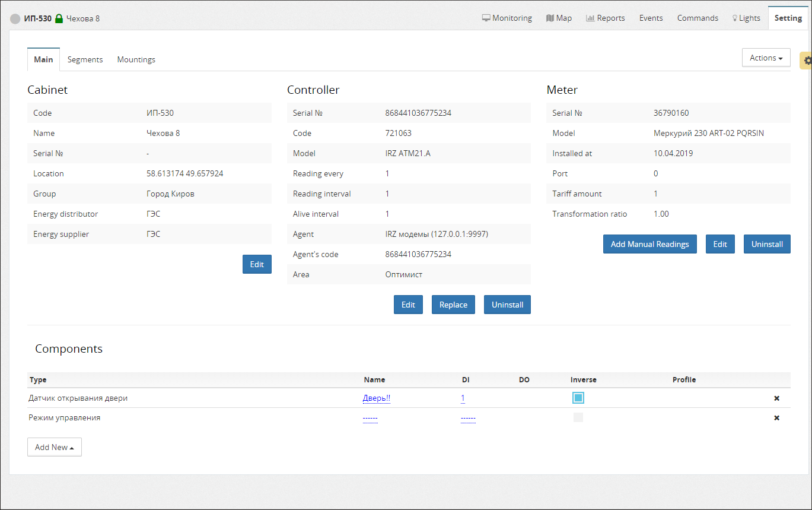The height and width of the screenshot is (510, 812).
Task: Edit the DI value 1 link
Action: [x=463, y=398]
